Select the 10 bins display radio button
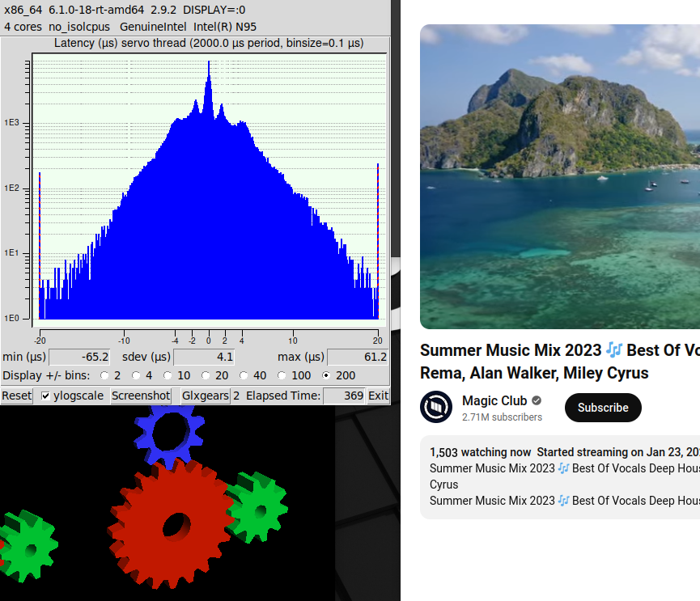Image resolution: width=700 pixels, height=601 pixels. [168, 375]
